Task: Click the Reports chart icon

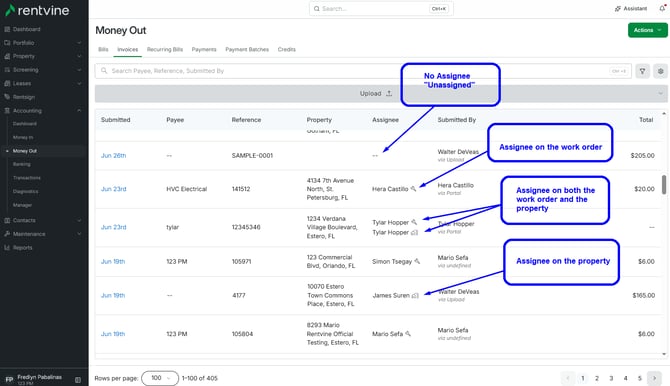Action: pos(7,248)
